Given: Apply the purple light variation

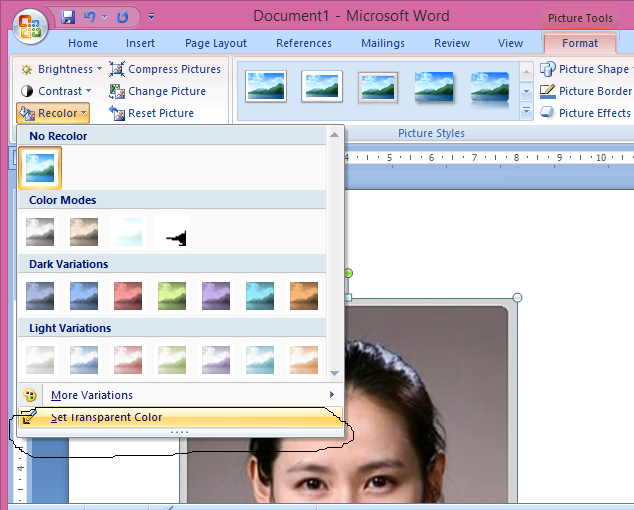Looking at the screenshot, I should (216, 360).
